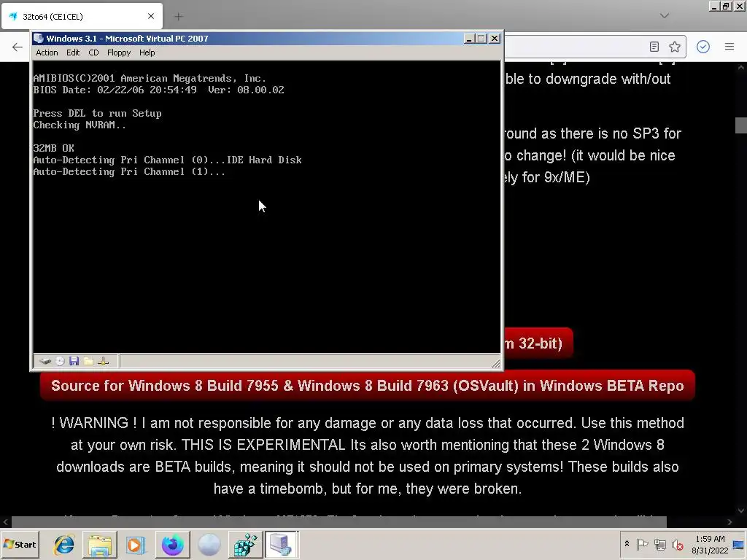The image size is (747, 560).
Task: Click the 'AMIBIOS(C)2001 American Megatrends' line
Action: click(x=150, y=78)
